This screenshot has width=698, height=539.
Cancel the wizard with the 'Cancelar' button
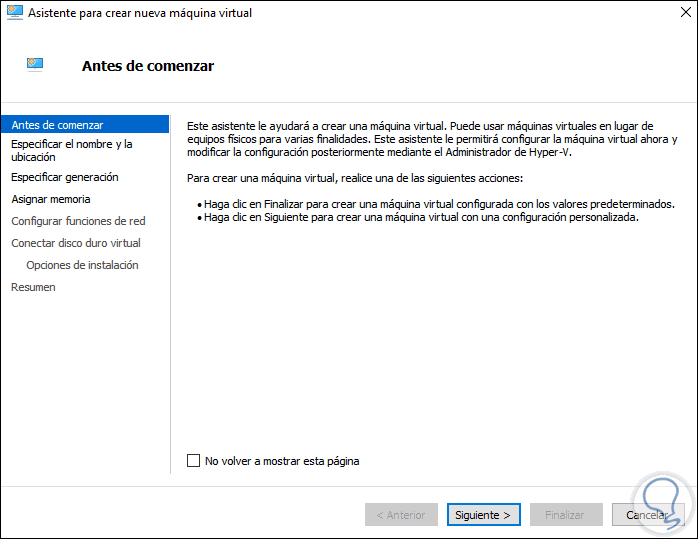tap(647, 515)
